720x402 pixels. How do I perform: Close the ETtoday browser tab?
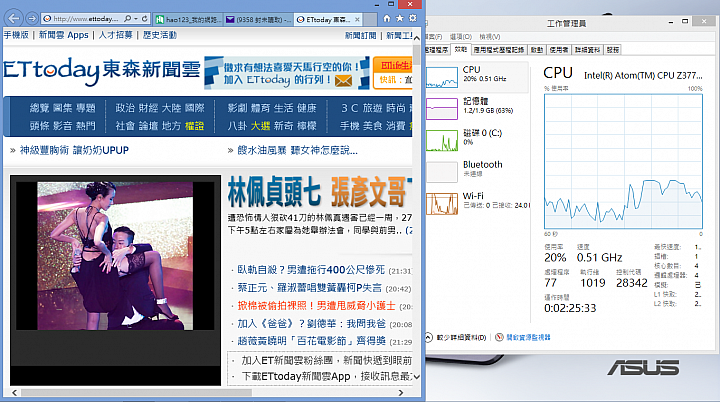357,19
